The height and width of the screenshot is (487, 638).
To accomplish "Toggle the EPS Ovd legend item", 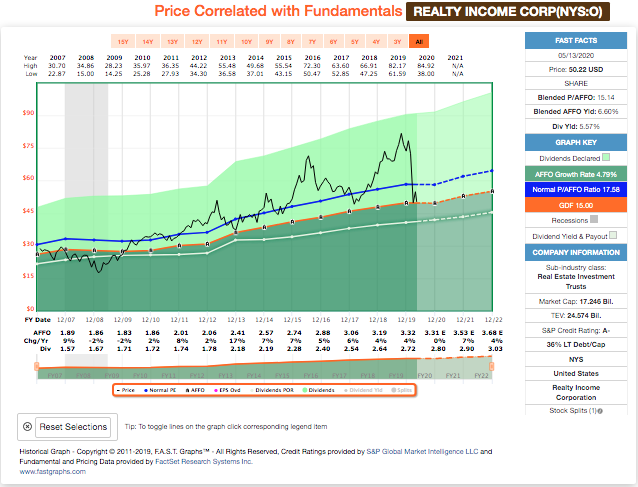I will click(228, 390).
